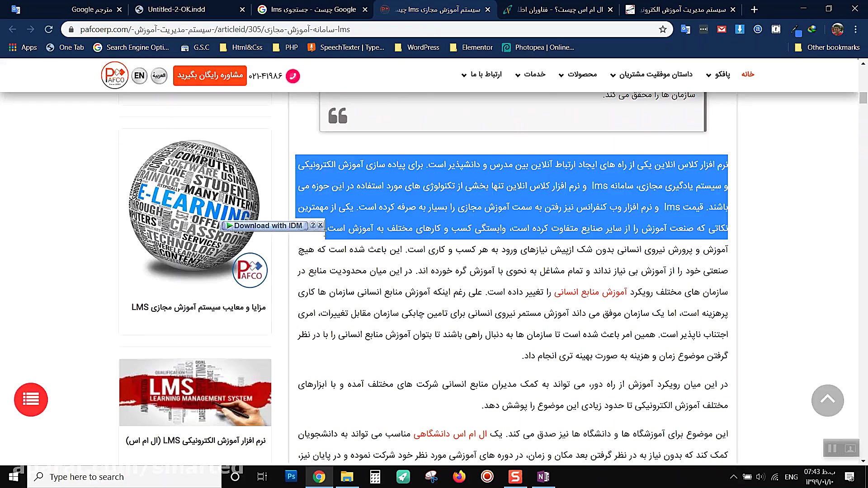This screenshot has height=488, width=868.
Task: Switch to the Untitled-2-OK.indd tab
Action: (x=175, y=9)
